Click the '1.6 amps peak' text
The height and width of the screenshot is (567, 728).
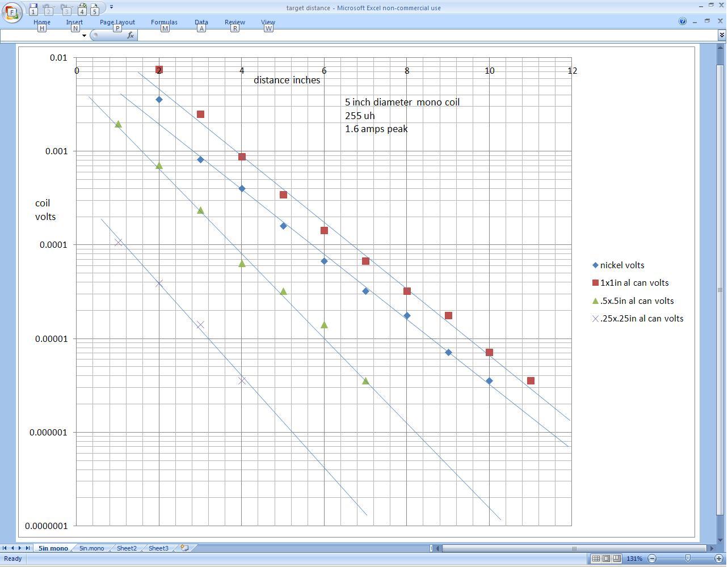pyautogui.click(x=376, y=129)
